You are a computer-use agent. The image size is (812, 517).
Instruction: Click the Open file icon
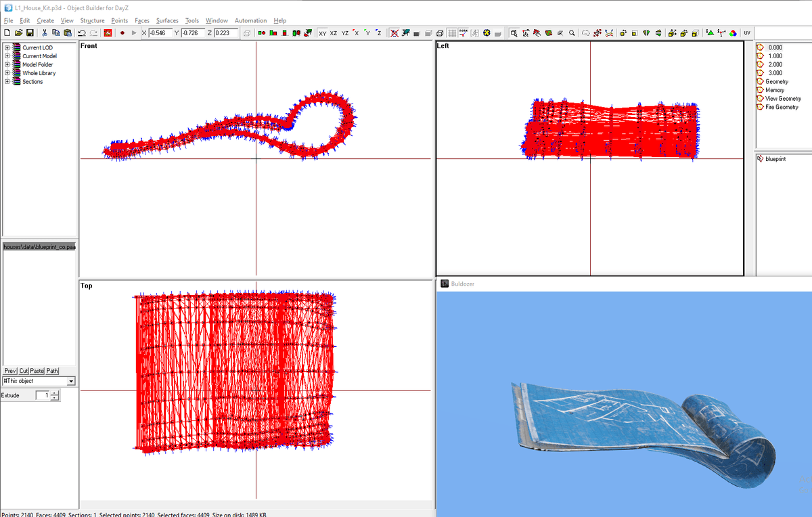pyautogui.click(x=18, y=32)
